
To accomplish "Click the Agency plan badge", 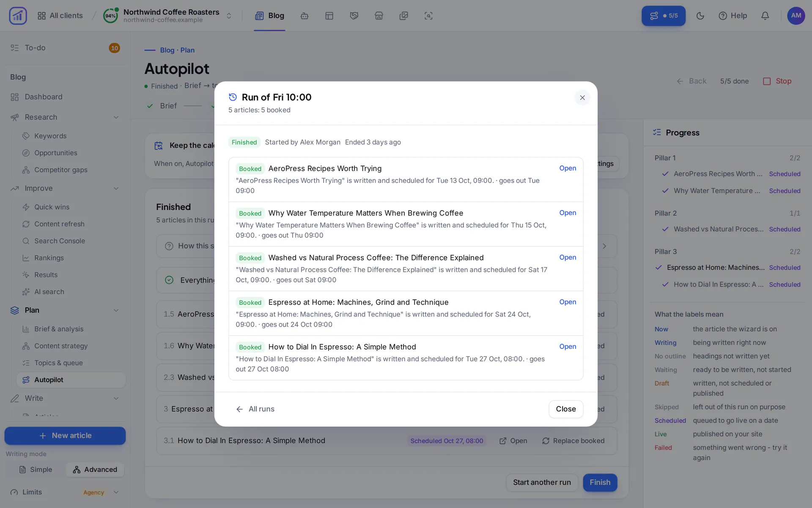I will pos(93,492).
